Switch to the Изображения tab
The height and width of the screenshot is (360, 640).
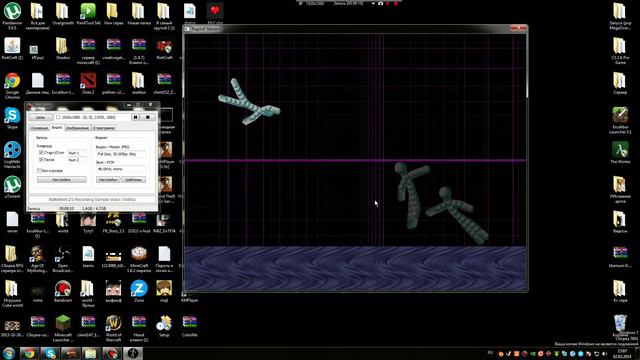coord(78,128)
